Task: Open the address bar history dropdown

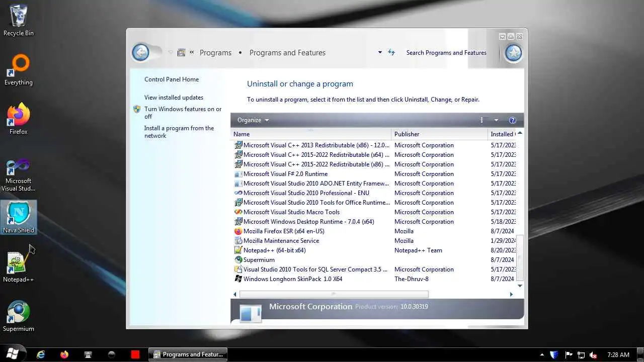Action: click(380, 52)
